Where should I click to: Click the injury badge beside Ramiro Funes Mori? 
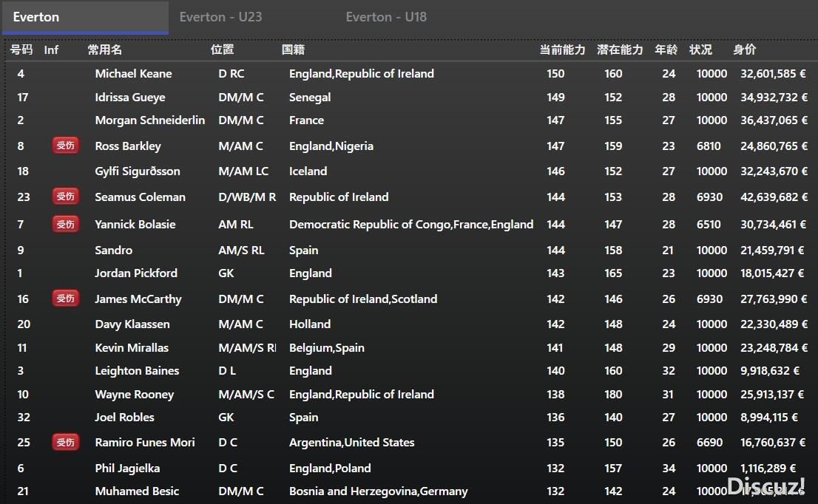click(x=66, y=442)
